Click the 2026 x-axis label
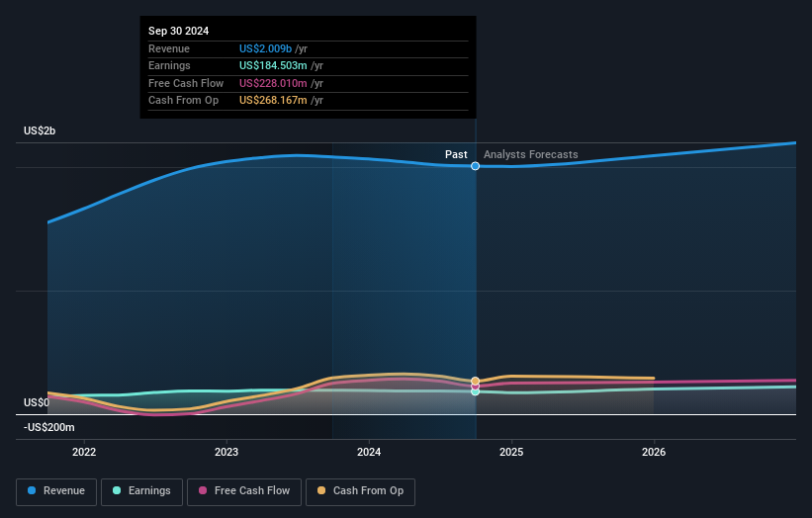This screenshot has width=812, height=518. tap(654, 452)
